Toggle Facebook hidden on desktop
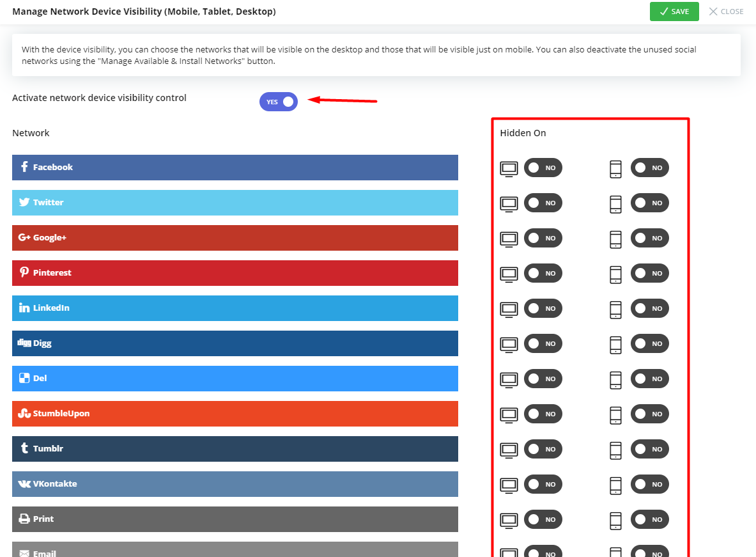The width and height of the screenshot is (756, 557). point(543,168)
